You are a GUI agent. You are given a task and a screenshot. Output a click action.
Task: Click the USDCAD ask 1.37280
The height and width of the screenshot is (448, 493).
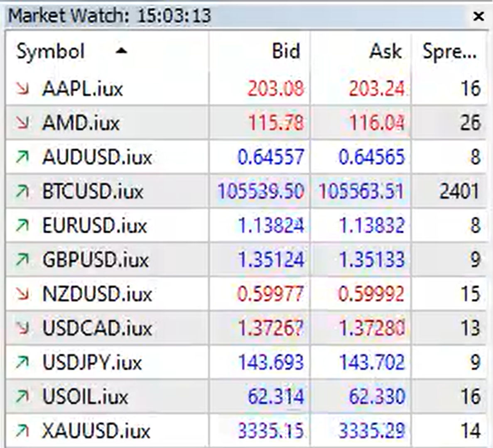pyautogui.click(x=372, y=328)
